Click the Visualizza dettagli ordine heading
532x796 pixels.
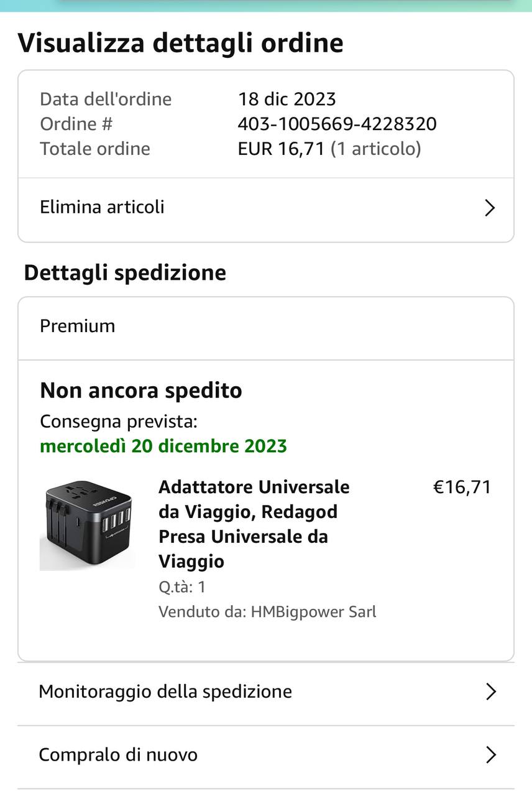click(180, 43)
